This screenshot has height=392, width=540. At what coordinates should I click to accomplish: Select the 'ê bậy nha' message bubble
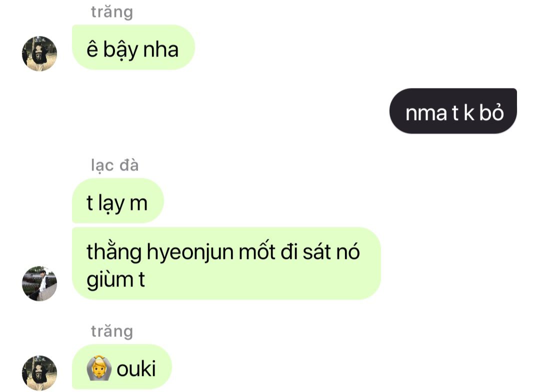coord(133,47)
